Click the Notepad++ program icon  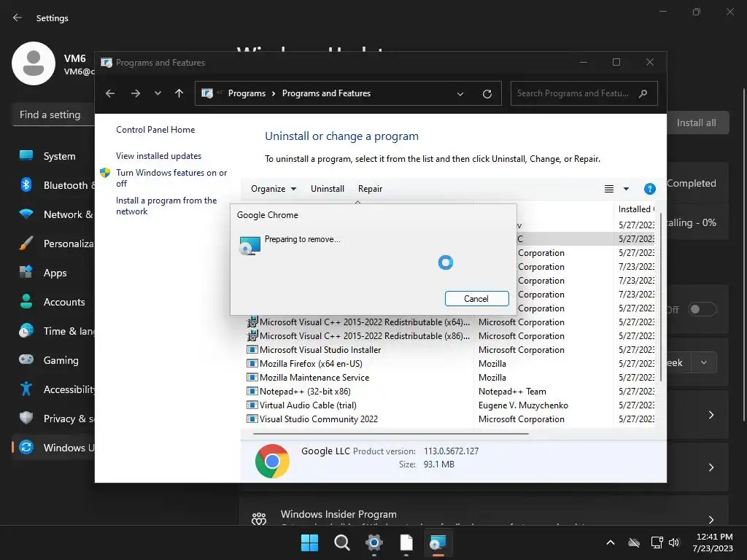(252, 392)
